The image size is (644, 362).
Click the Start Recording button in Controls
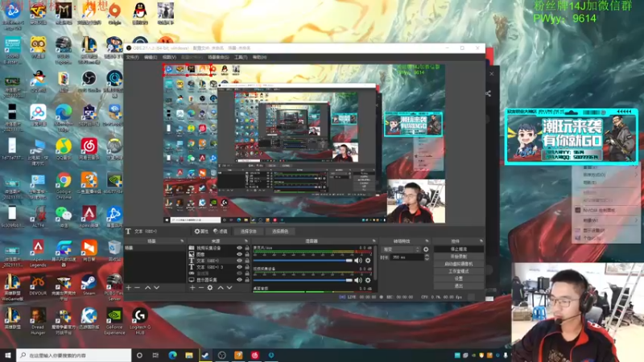click(x=458, y=257)
